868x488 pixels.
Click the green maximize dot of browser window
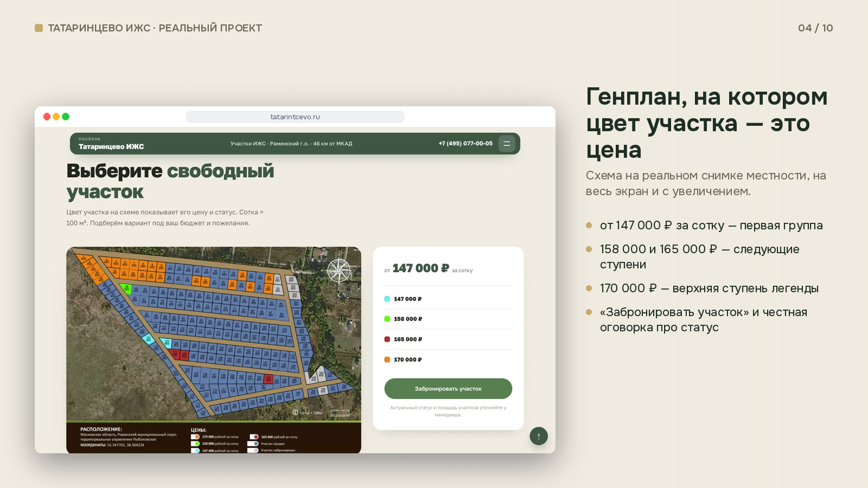tap(66, 117)
